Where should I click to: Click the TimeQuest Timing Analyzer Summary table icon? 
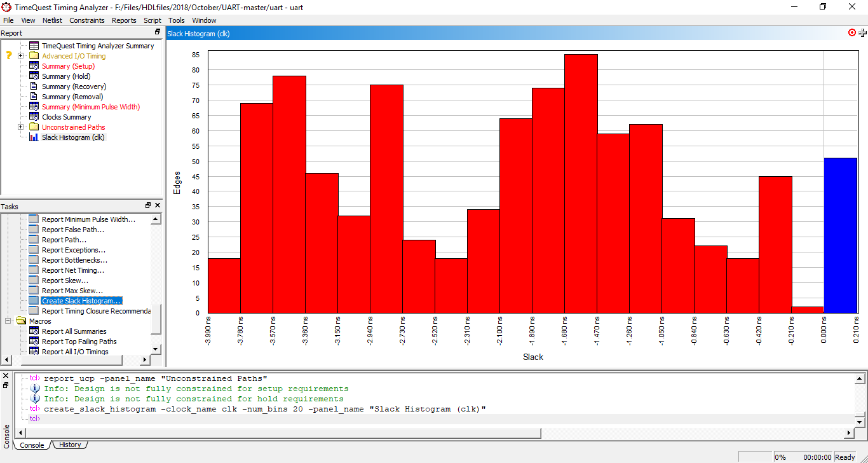pyautogui.click(x=34, y=46)
